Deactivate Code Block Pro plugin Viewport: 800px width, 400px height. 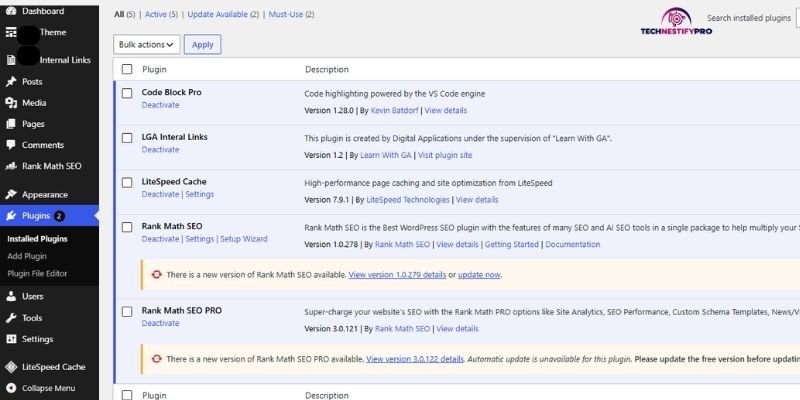[160, 105]
